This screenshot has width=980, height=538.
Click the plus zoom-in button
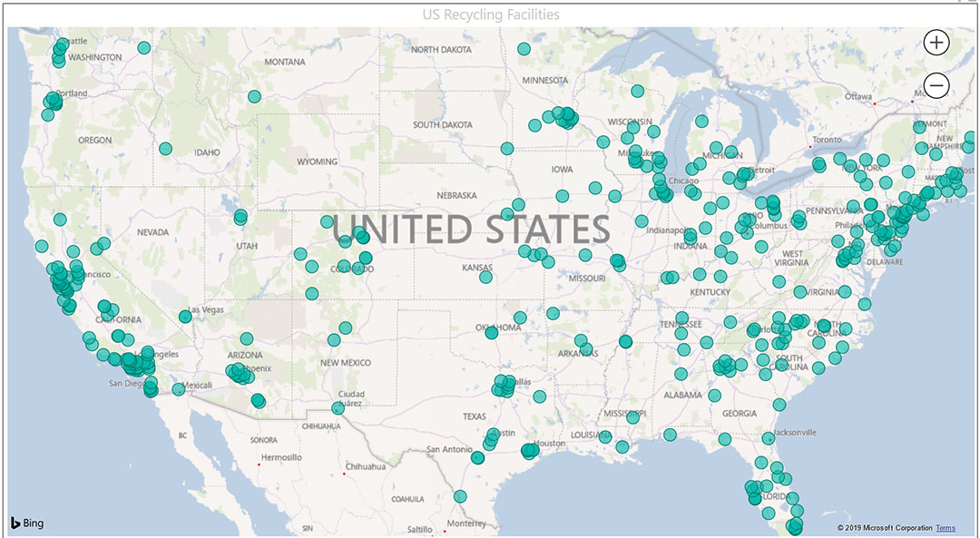click(936, 42)
